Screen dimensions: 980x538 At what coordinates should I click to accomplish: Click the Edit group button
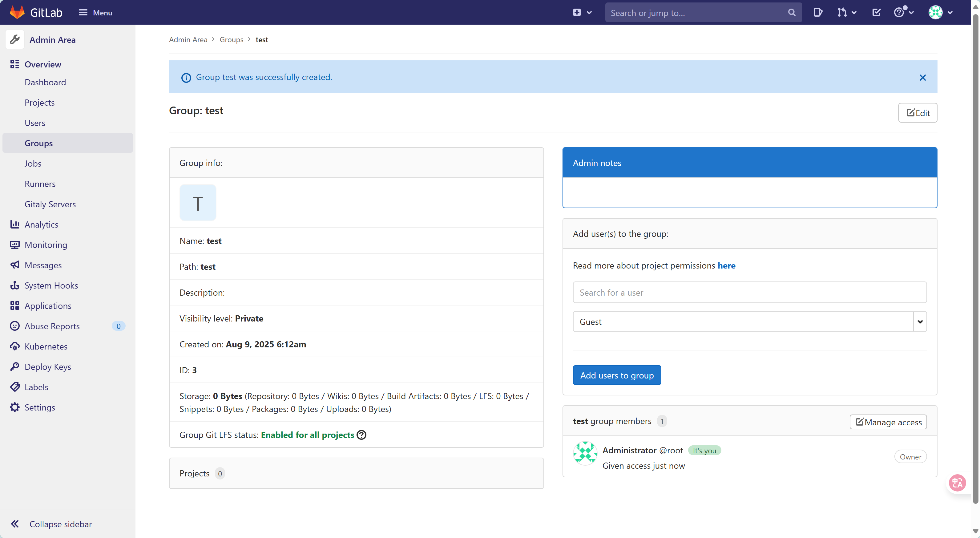tap(917, 113)
